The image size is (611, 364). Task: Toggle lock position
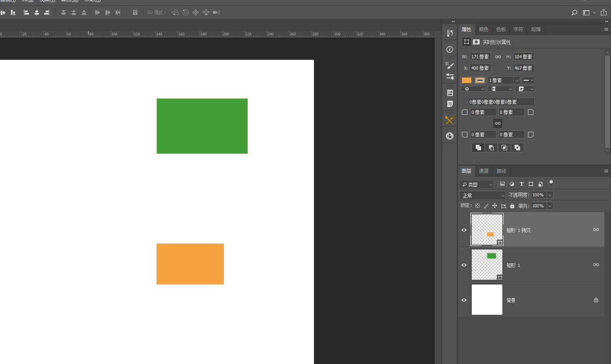(495, 206)
